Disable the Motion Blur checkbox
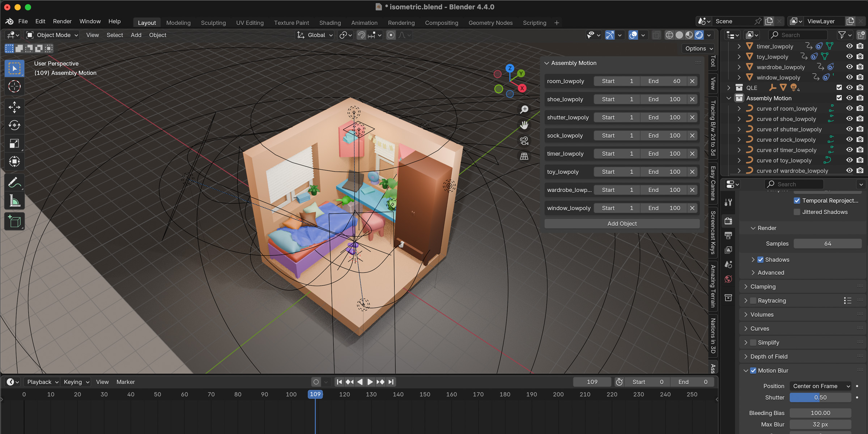This screenshot has height=434, width=868. (x=753, y=370)
